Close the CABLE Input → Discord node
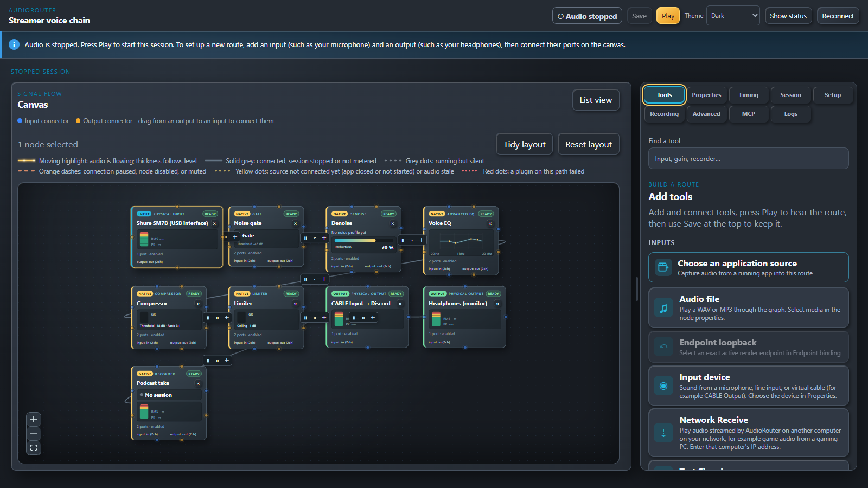Viewport: 868px width, 488px height. coord(400,304)
